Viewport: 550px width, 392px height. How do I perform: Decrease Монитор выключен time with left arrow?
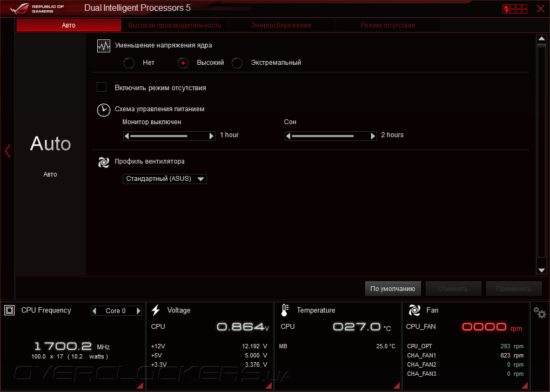126,136
